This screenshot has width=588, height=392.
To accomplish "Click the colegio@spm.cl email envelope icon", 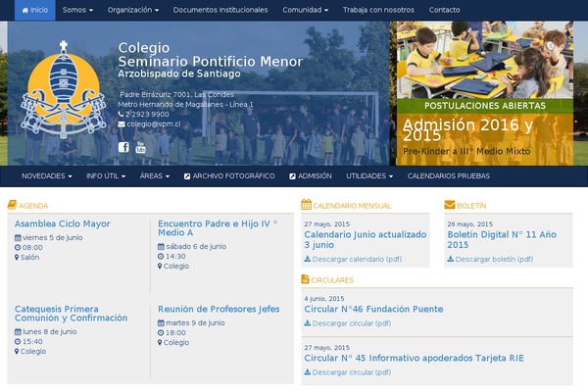I will (x=122, y=124).
